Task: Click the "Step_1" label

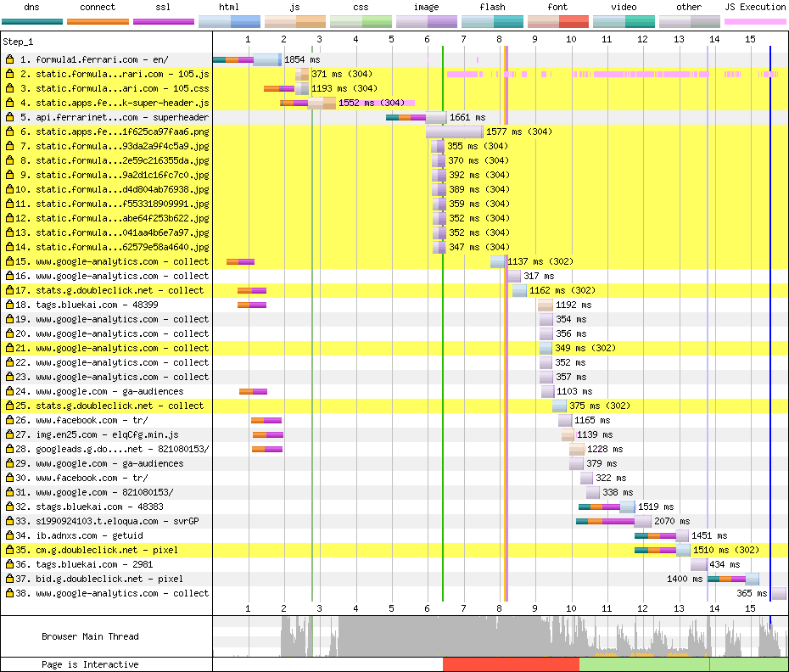Action: point(18,42)
